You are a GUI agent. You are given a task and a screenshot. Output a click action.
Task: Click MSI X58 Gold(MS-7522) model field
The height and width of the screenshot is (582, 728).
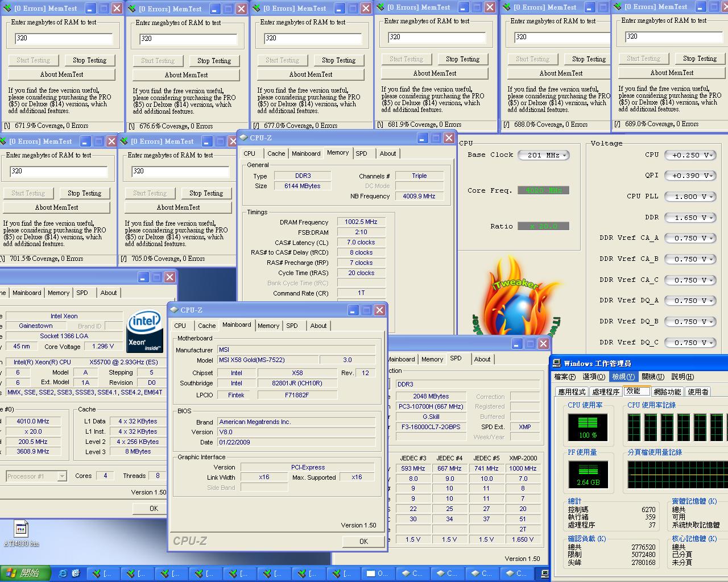pyautogui.click(x=268, y=360)
